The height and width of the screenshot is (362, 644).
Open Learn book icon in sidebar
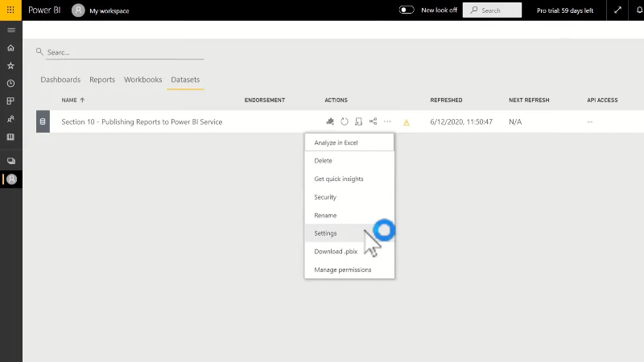(x=11, y=137)
